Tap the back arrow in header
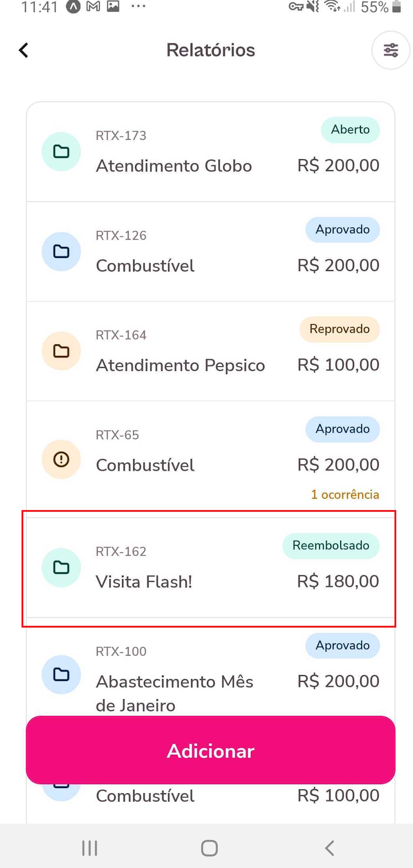The height and width of the screenshot is (868, 413). [23, 50]
